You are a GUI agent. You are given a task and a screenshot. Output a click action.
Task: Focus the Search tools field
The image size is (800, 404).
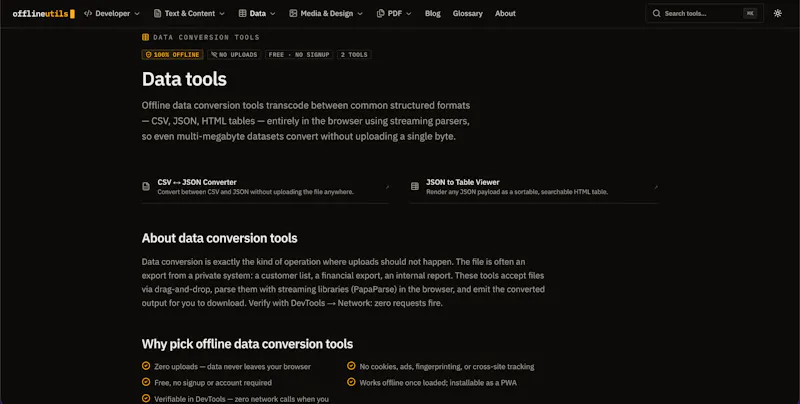coord(705,14)
